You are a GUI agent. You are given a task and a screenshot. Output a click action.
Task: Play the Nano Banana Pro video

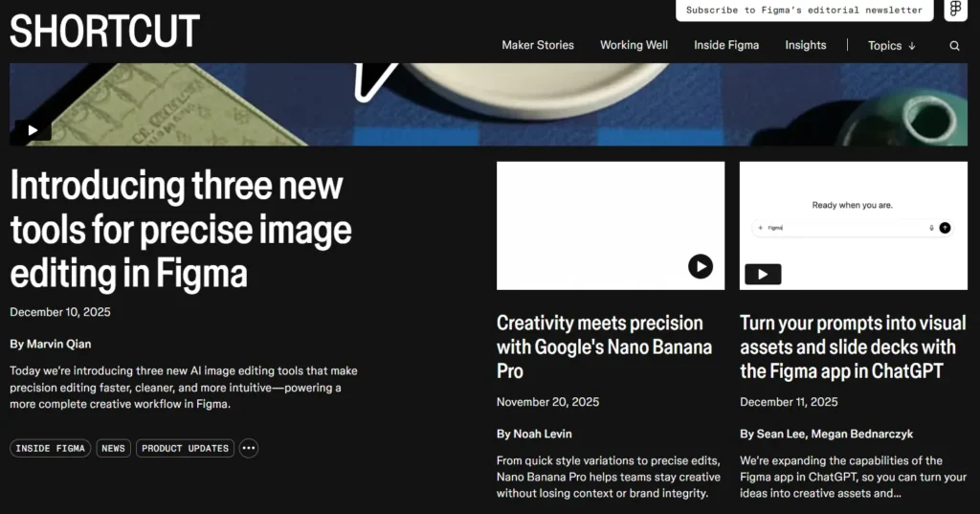tap(701, 266)
